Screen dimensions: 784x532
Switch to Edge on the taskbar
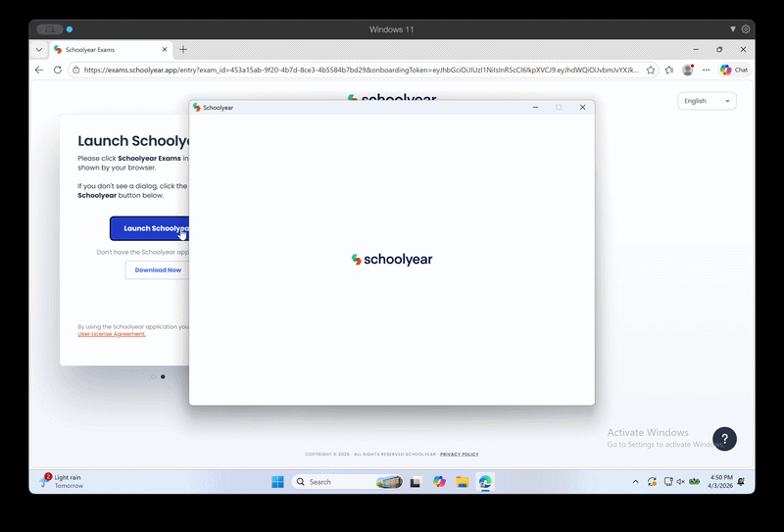point(485,481)
